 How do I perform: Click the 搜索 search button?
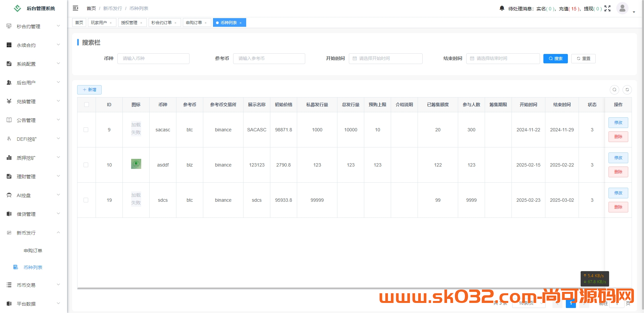pos(555,58)
